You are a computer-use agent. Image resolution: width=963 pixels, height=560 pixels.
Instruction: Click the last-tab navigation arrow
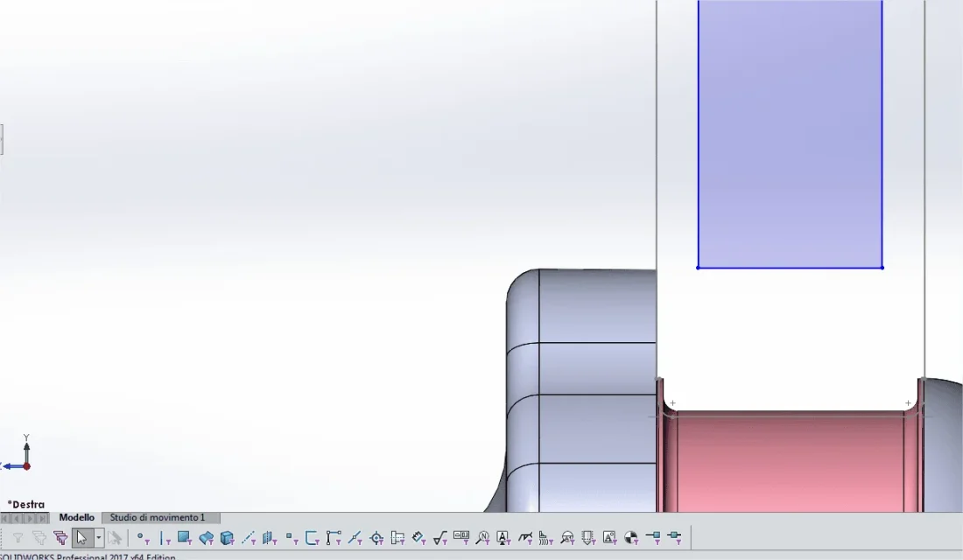tap(42, 518)
